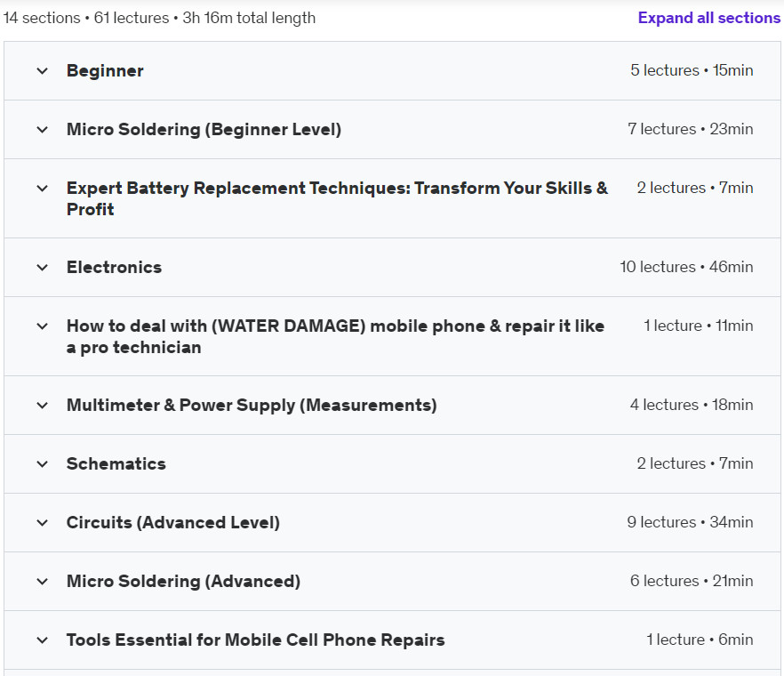The width and height of the screenshot is (784, 676).
Task: Click chevron beside Expert Battery Replacement Techniques
Action: coord(43,189)
